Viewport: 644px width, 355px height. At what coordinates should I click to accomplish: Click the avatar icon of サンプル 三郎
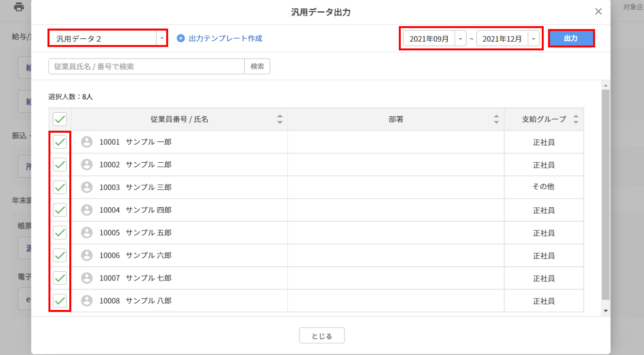point(87,187)
